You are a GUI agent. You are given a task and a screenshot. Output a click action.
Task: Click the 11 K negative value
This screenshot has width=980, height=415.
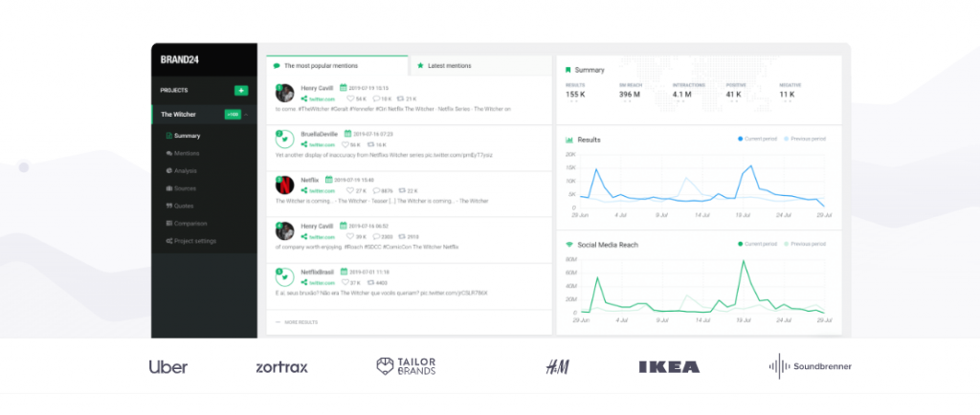pos(787,95)
